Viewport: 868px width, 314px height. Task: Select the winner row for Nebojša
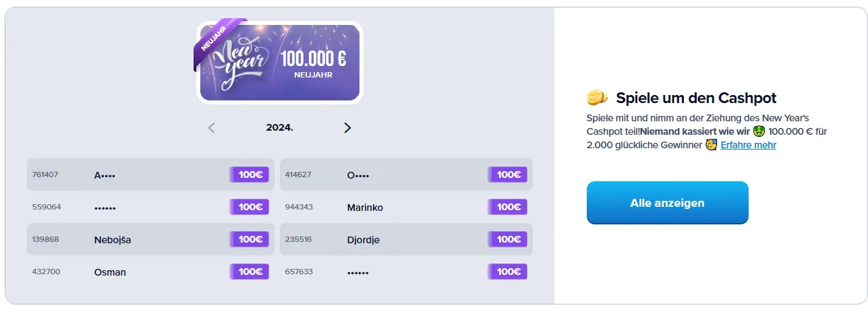150,239
